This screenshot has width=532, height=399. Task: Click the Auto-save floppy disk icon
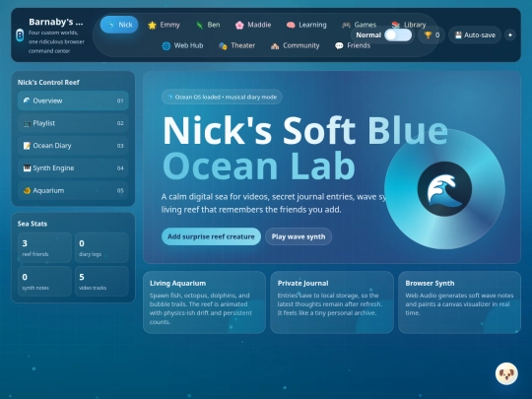(458, 34)
